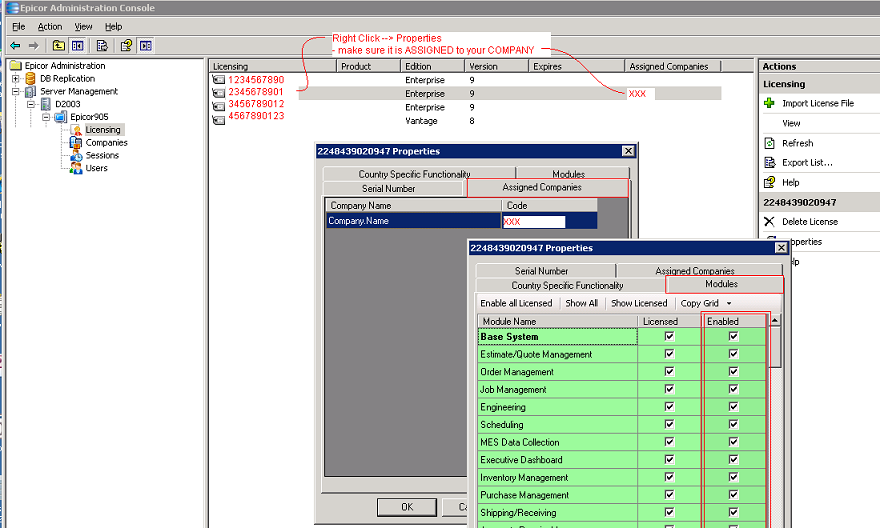Viewport: 880px width, 528px height.
Task: Click the license icon beside 2345678901
Action: coord(219,93)
